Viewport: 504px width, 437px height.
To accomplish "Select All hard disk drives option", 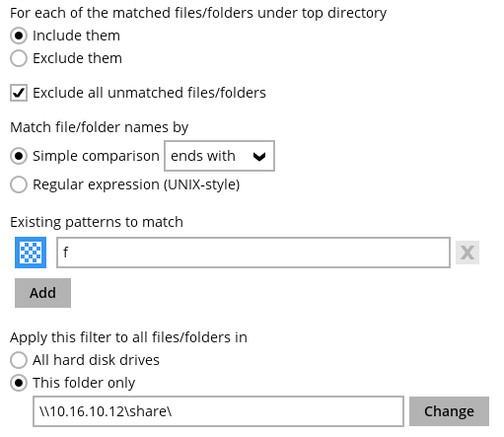I will tap(19, 360).
